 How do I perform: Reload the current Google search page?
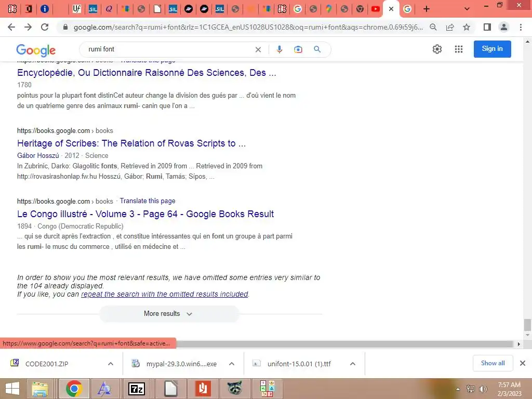[45, 27]
